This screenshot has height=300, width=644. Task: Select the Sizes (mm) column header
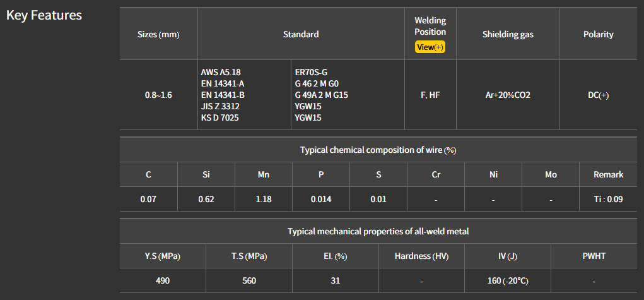(158, 35)
